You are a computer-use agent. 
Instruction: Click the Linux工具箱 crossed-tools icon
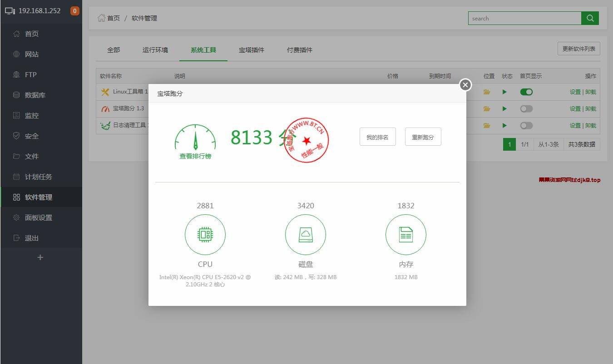105,92
